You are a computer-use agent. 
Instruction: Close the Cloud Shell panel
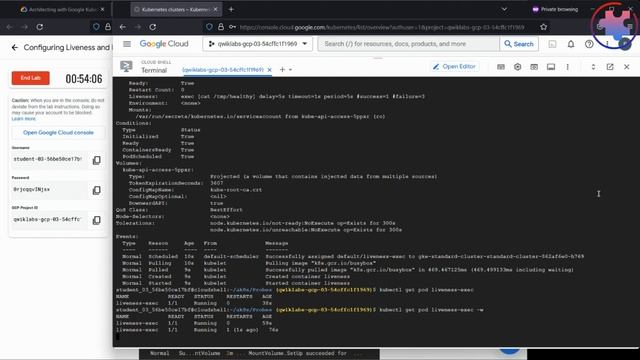point(627,67)
